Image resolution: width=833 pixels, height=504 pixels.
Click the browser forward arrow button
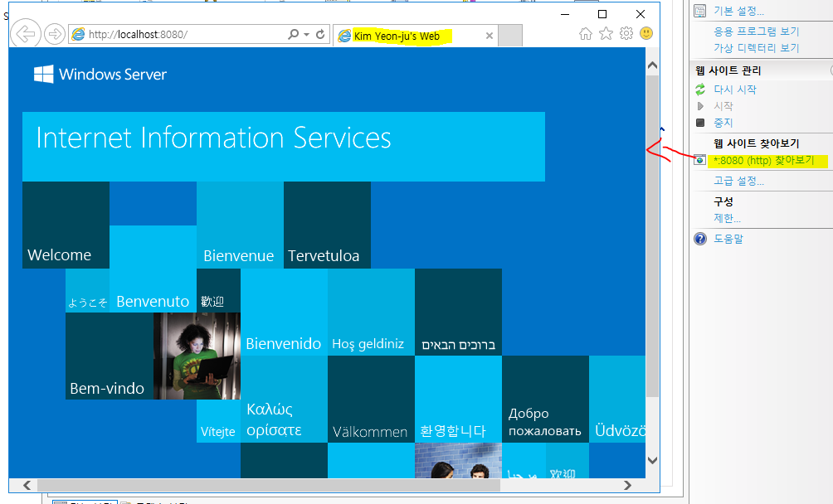(54, 34)
